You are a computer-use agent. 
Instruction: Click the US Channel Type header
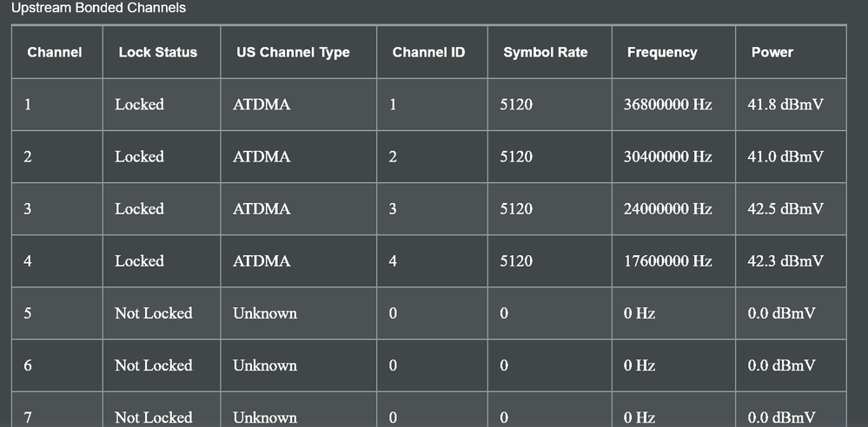(293, 52)
